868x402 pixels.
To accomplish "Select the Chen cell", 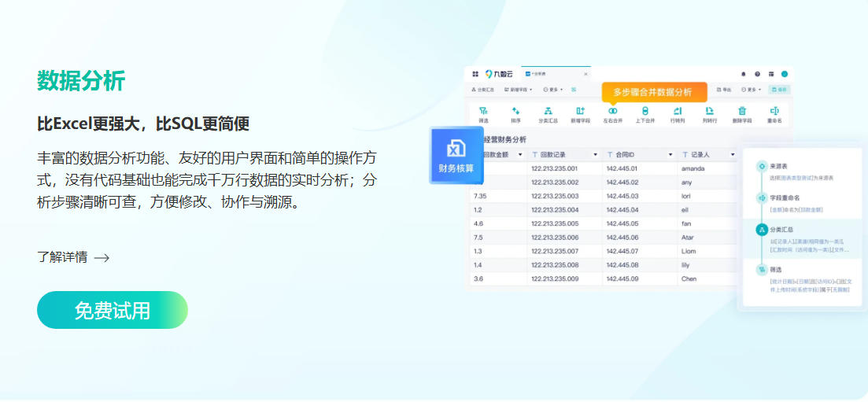I will 708,278.
